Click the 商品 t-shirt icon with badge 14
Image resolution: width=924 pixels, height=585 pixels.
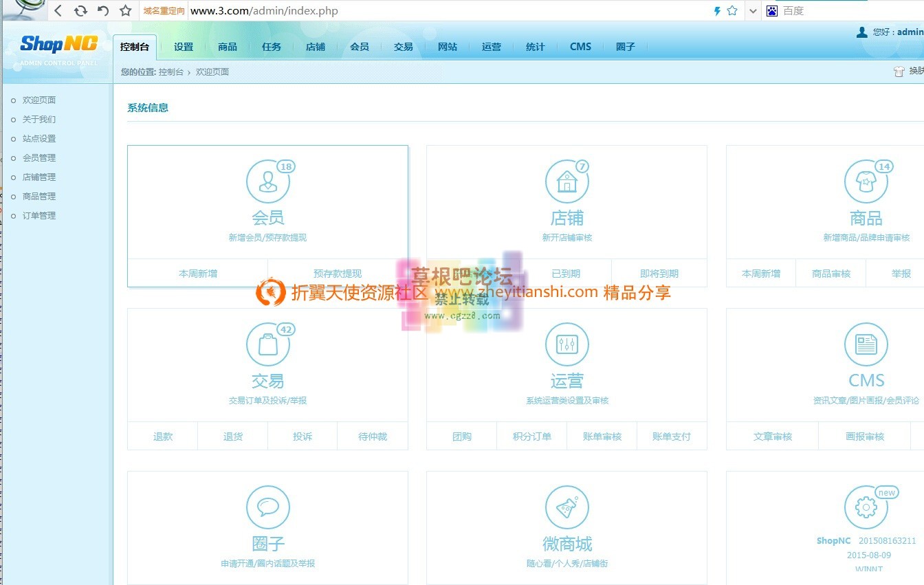(x=866, y=179)
